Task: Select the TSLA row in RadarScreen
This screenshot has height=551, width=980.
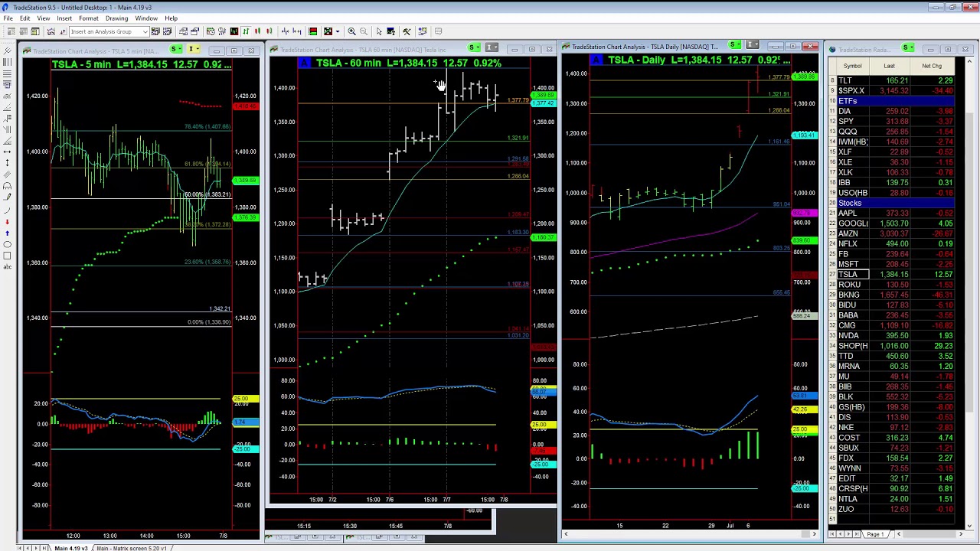Action: [891, 274]
